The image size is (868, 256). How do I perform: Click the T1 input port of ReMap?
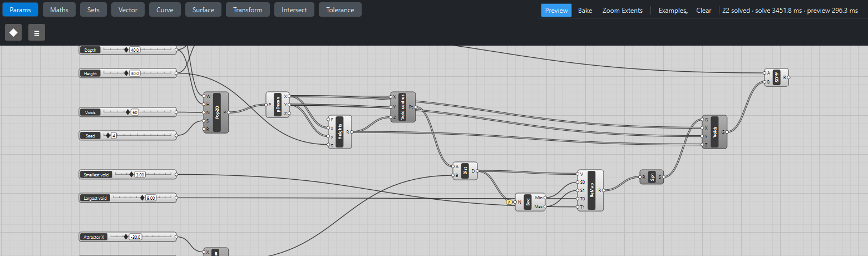578,207
